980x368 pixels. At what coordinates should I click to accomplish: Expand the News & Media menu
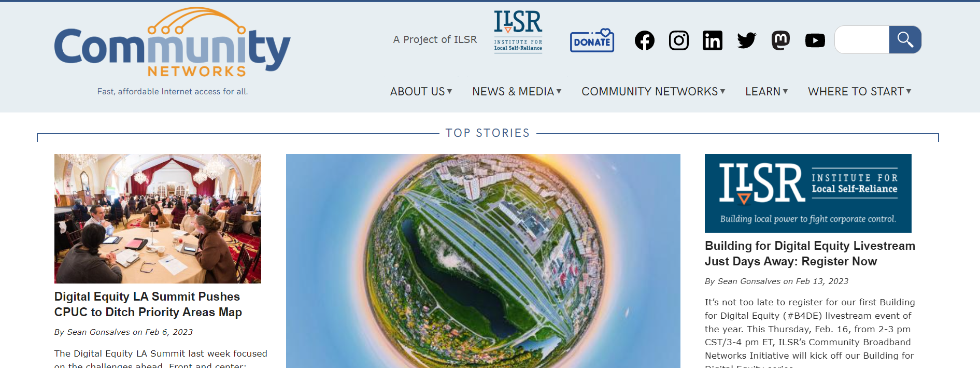click(517, 91)
